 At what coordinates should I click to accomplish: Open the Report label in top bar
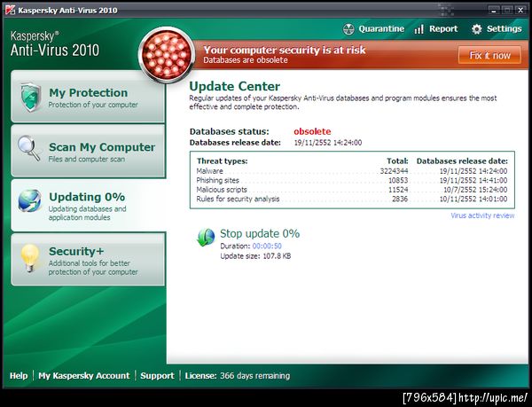coord(443,29)
